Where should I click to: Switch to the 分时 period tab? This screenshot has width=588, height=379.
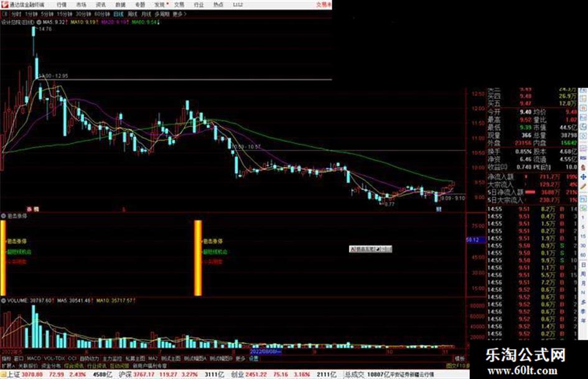[x=16, y=14]
